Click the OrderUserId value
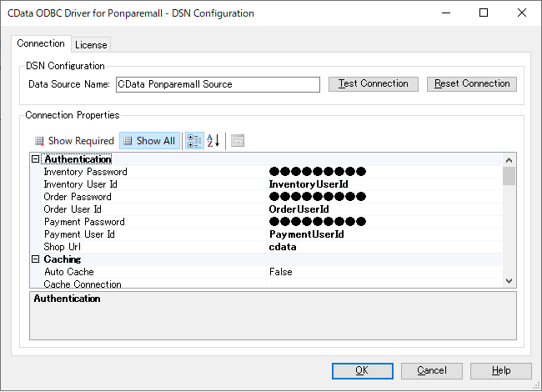Image resolution: width=542 pixels, height=392 pixels. pos(299,209)
